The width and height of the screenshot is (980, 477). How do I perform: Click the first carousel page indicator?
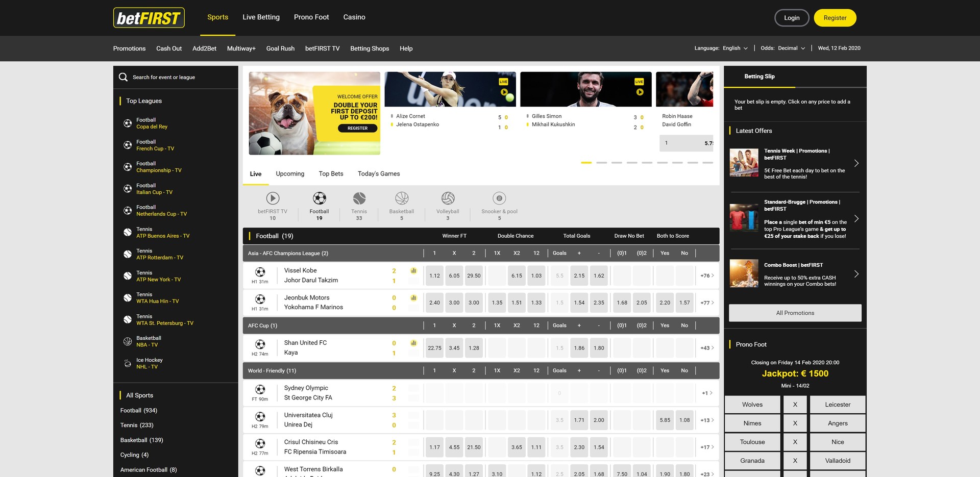click(x=586, y=163)
